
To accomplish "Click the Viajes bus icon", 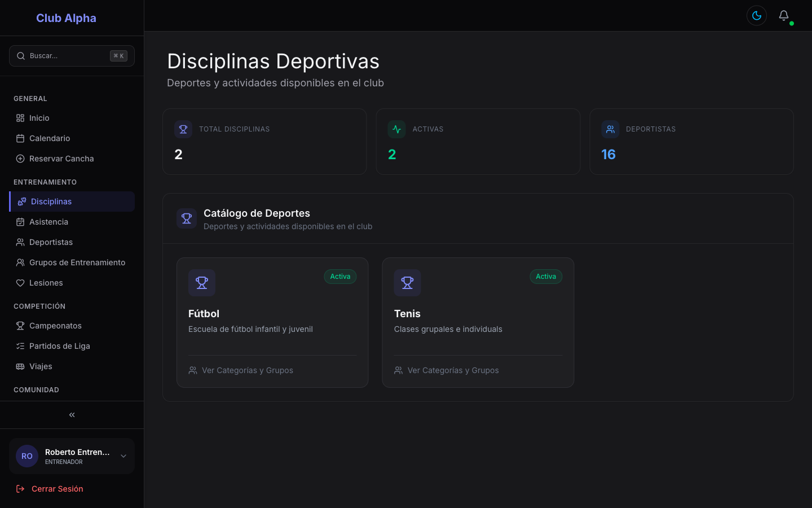I will (20, 366).
